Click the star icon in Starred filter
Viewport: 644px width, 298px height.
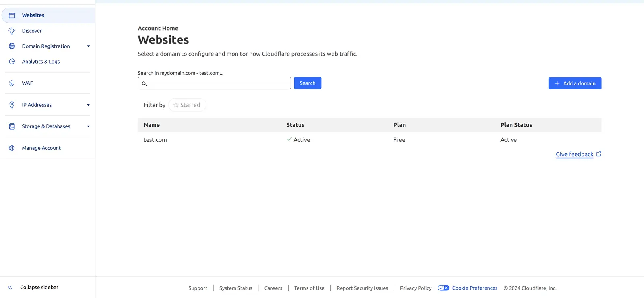pos(176,105)
